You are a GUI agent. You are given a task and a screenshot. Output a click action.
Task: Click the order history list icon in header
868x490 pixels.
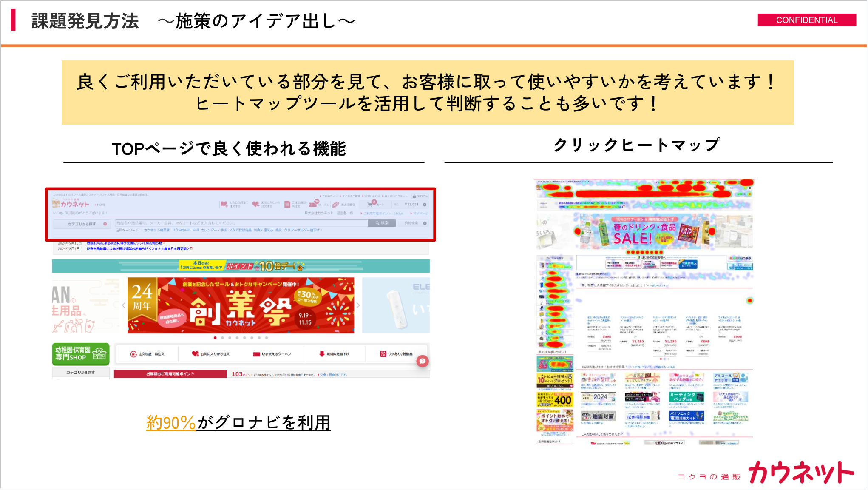pyautogui.click(x=287, y=204)
